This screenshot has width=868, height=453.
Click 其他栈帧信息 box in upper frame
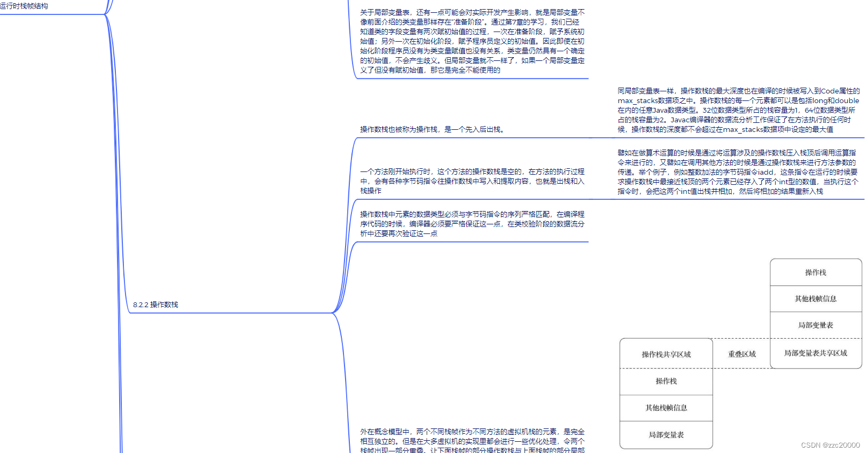tap(816, 299)
